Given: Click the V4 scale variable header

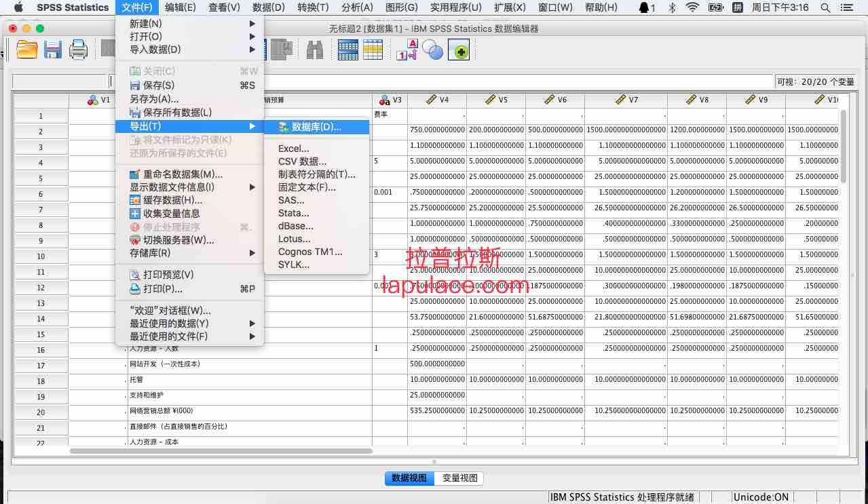Looking at the screenshot, I should coord(437,100).
